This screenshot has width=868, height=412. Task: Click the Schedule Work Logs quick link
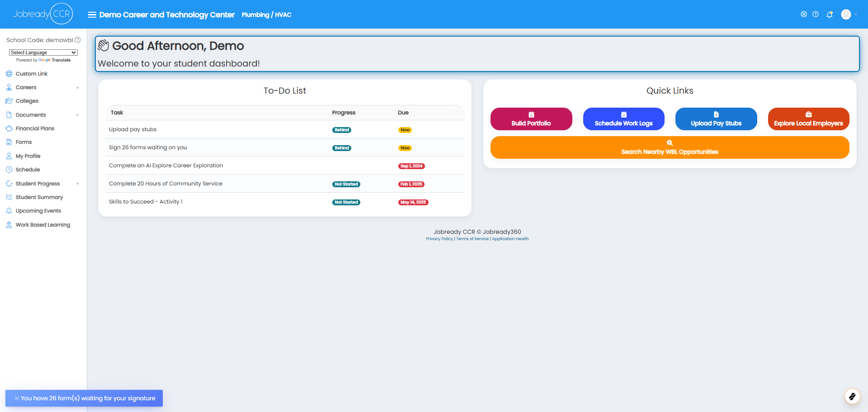pyautogui.click(x=623, y=119)
